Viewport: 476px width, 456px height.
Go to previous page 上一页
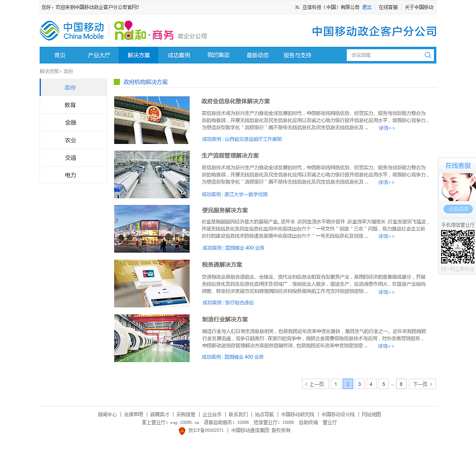coord(315,384)
